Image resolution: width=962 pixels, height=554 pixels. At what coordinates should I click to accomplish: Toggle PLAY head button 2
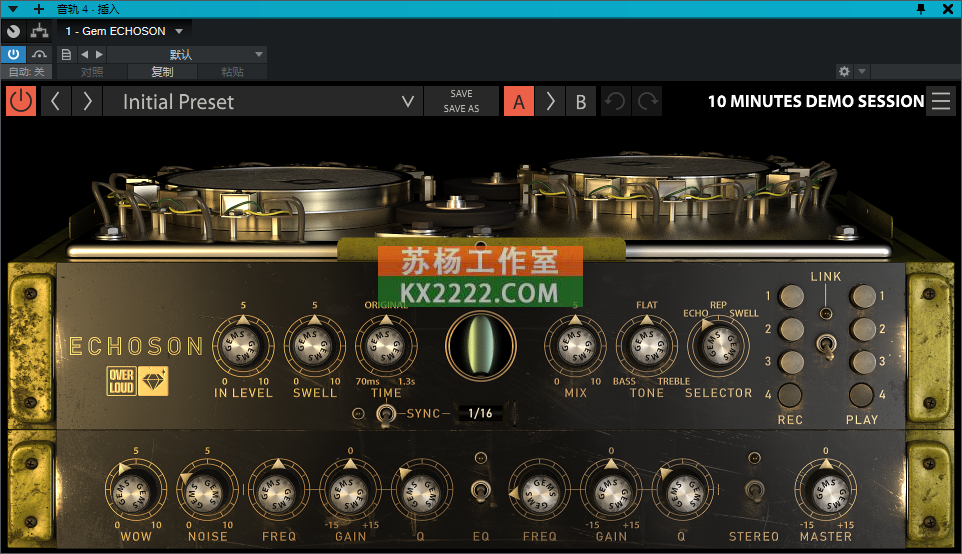(863, 329)
